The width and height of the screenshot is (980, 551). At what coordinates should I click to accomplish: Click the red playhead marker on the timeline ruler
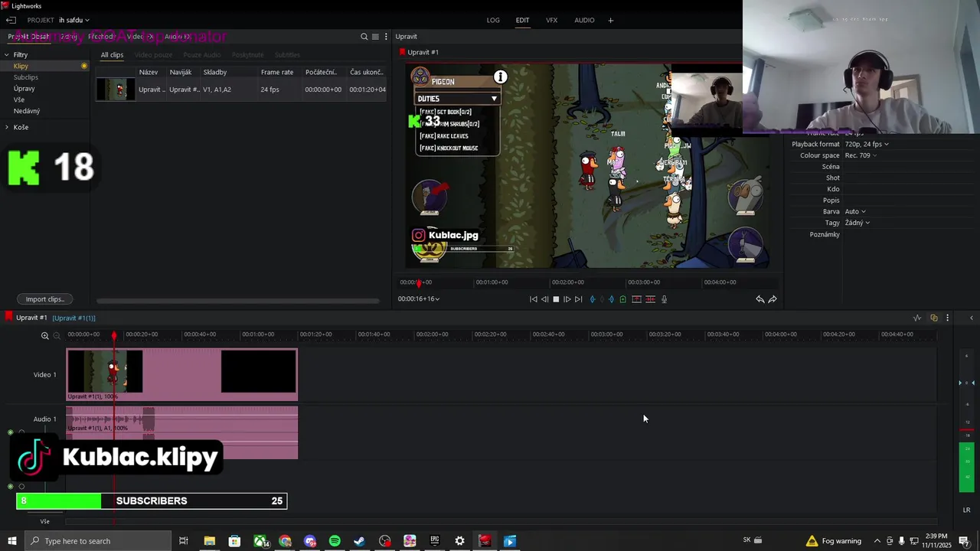click(114, 335)
